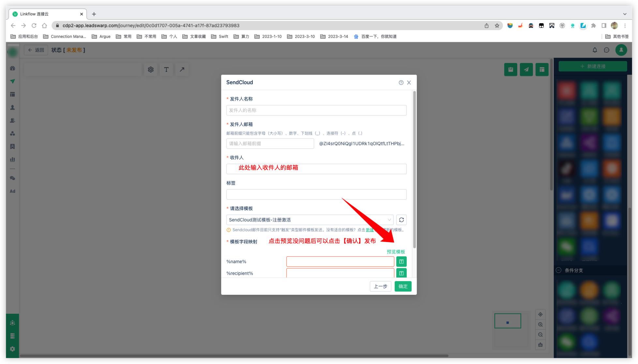Open variable picker for %recipient% field
The image size is (638, 364).
point(401,273)
